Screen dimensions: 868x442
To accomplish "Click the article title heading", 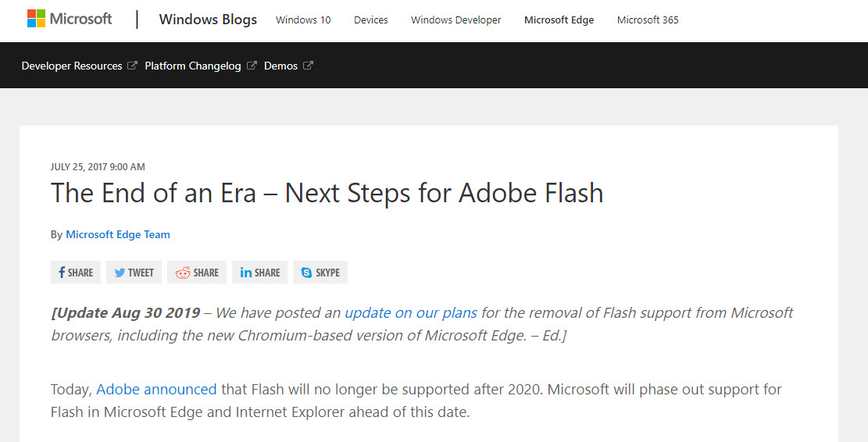I will coord(327,193).
